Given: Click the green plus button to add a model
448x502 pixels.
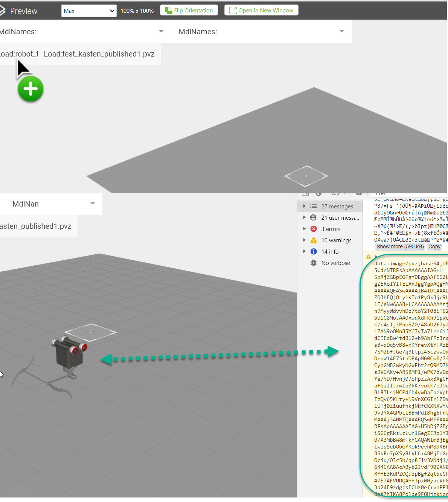Looking at the screenshot, I should click(x=30, y=89).
